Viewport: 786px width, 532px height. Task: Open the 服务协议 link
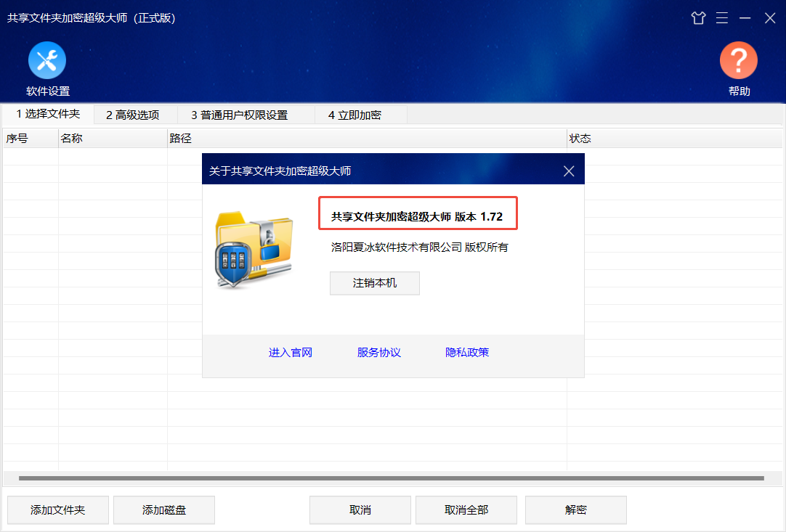(x=379, y=352)
